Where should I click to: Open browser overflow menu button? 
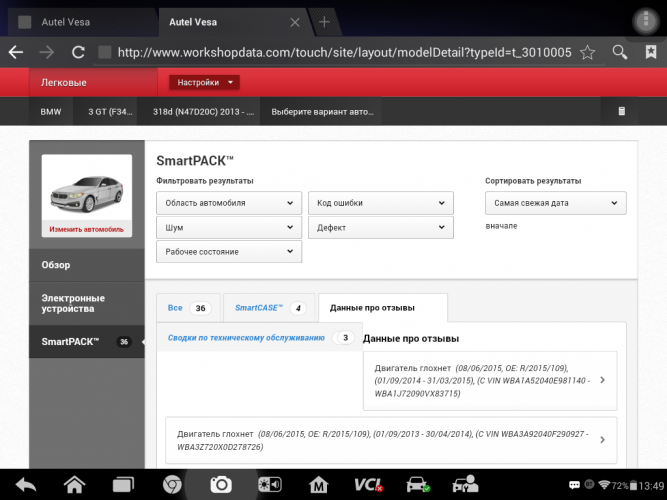pyautogui.click(x=646, y=21)
